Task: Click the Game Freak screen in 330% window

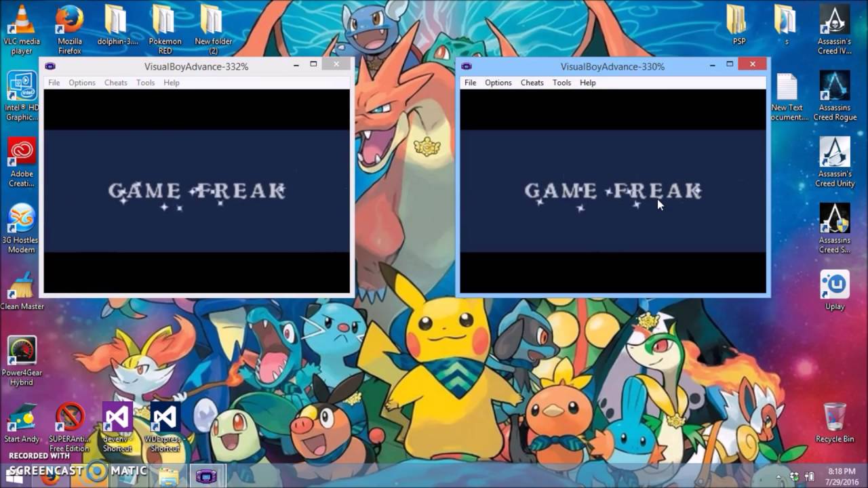Action: 613,191
